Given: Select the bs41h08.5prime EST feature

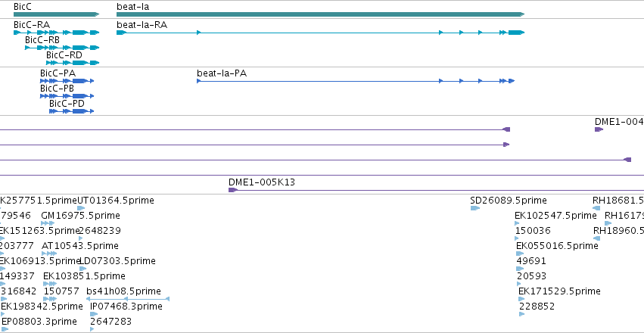Looking at the screenshot, I should [x=128, y=299].
